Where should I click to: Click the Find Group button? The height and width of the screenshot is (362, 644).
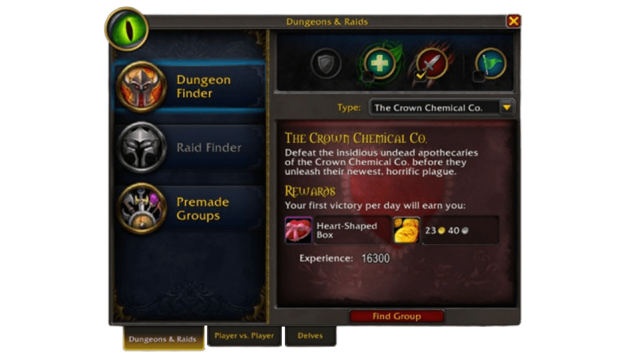(x=396, y=316)
